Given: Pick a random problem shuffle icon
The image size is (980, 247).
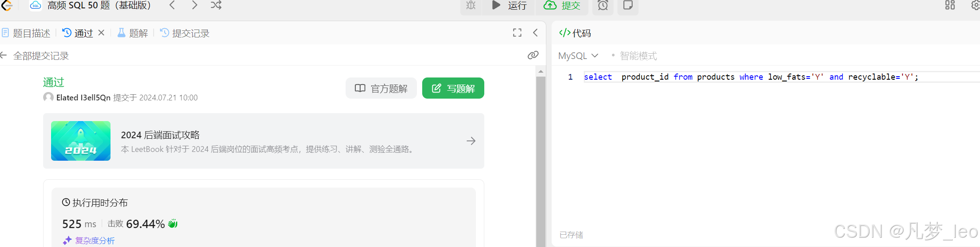Looking at the screenshot, I should (216, 5).
